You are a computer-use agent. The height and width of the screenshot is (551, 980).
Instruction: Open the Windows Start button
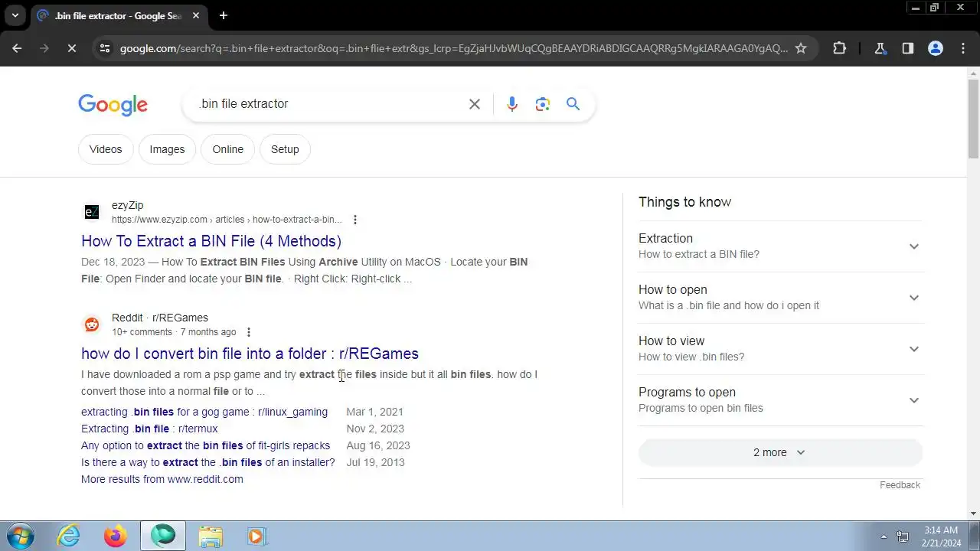tap(21, 536)
